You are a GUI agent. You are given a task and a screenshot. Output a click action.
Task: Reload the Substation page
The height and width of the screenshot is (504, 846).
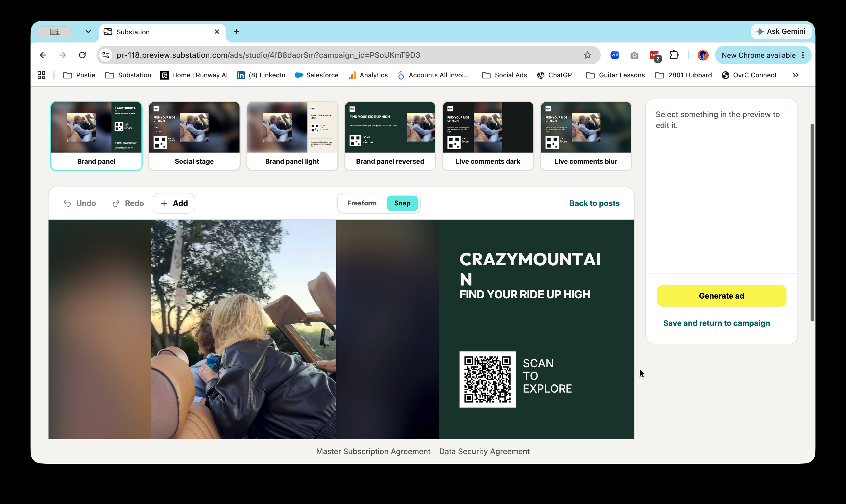82,55
